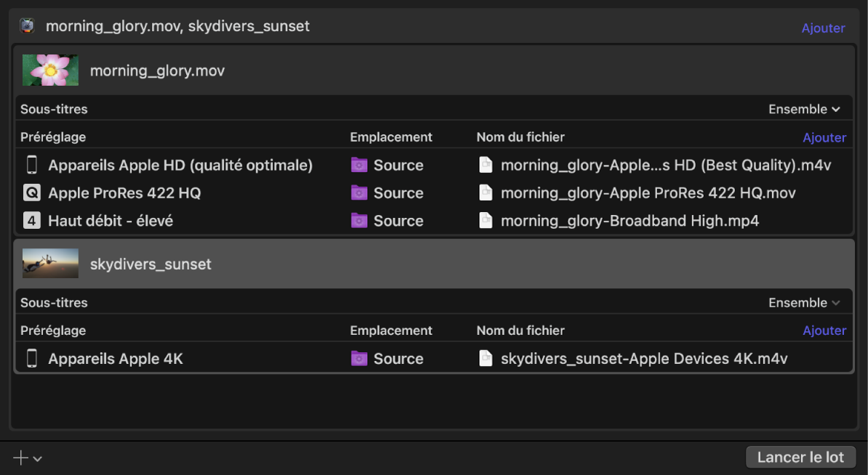Click the Ajouter link in the batch header
Image resolution: width=868 pixels, height=475 pixels.
point(823,28)
